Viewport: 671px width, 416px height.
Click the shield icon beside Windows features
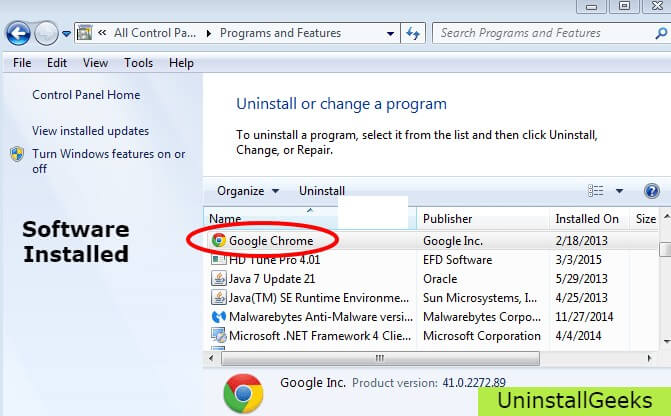[17, 154]
